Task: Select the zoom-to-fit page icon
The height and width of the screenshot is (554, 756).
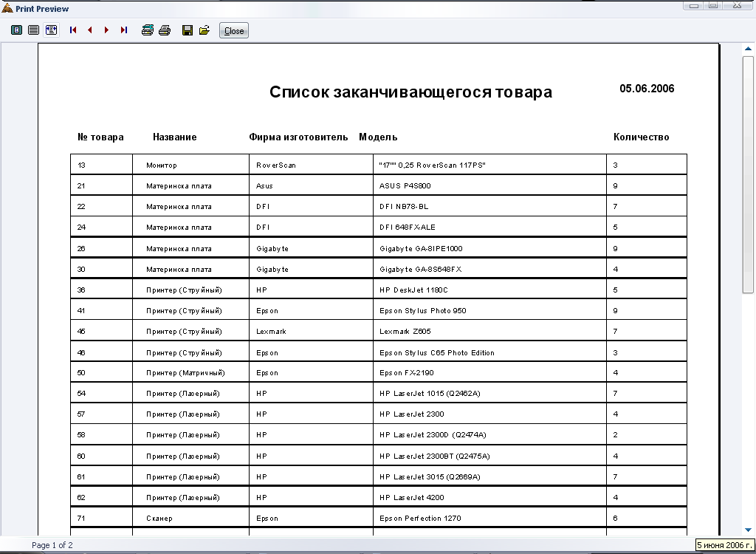Action: [x=16, y=30]
